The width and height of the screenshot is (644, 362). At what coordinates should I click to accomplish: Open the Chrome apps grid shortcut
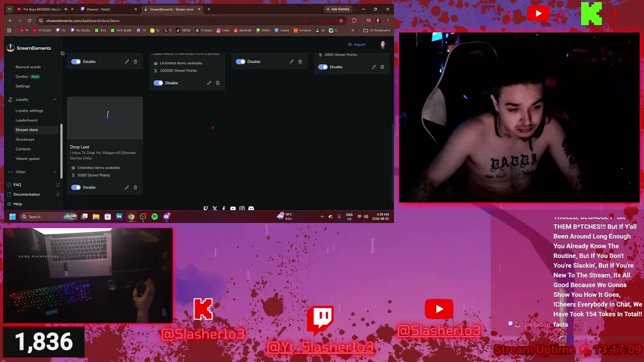(10, 30)
